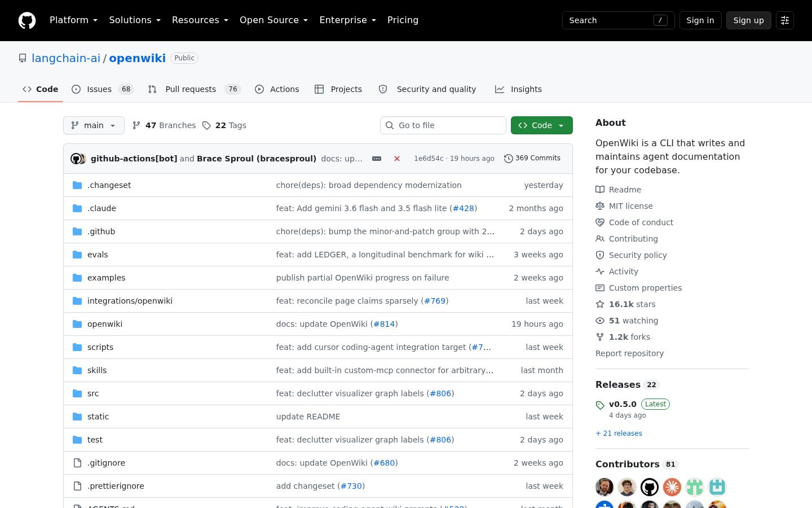Open pull request #428 link

464,208
